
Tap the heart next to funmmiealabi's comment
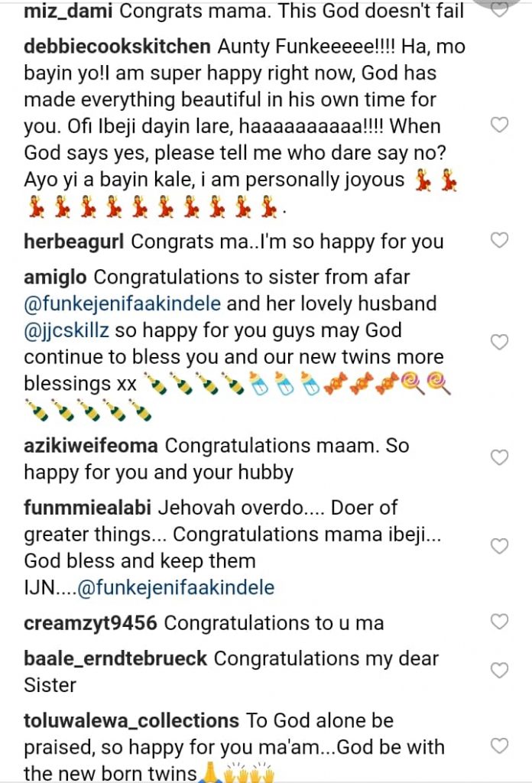(499, 547)
